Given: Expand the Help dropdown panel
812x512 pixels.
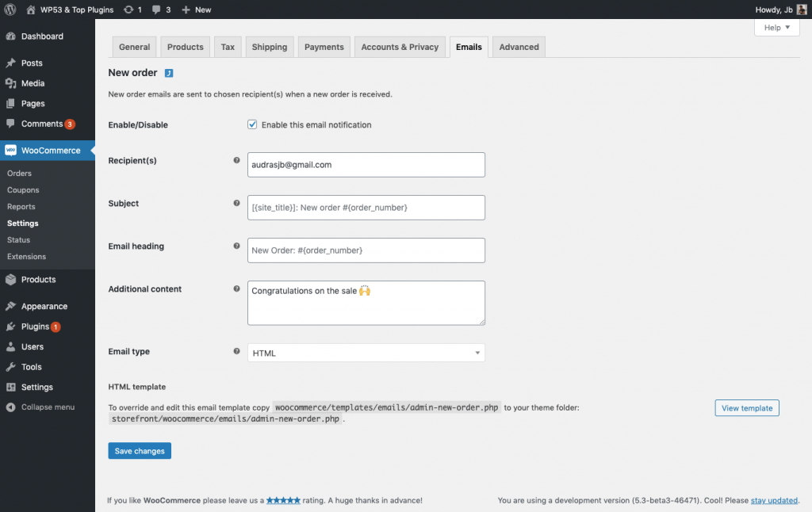Looking at the screenshot, I should [x=777, y=28].
